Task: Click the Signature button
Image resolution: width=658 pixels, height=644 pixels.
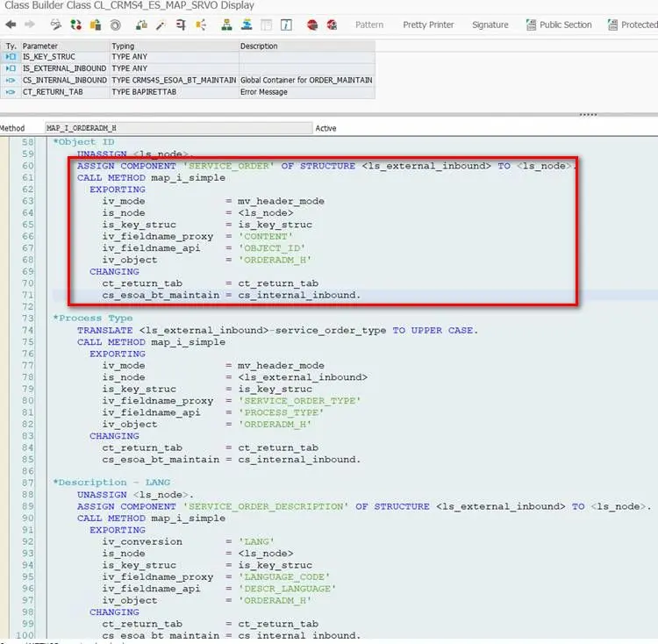Action: click(490, 25)
